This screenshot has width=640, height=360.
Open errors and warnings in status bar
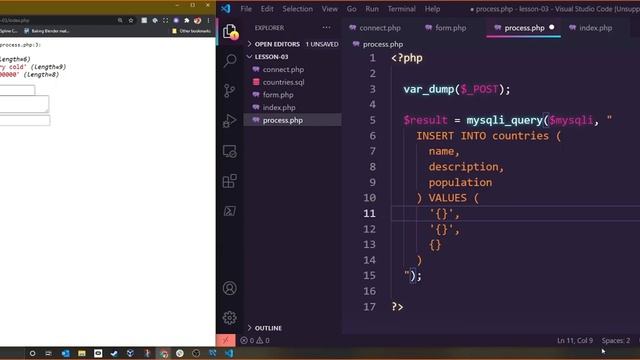255,340
